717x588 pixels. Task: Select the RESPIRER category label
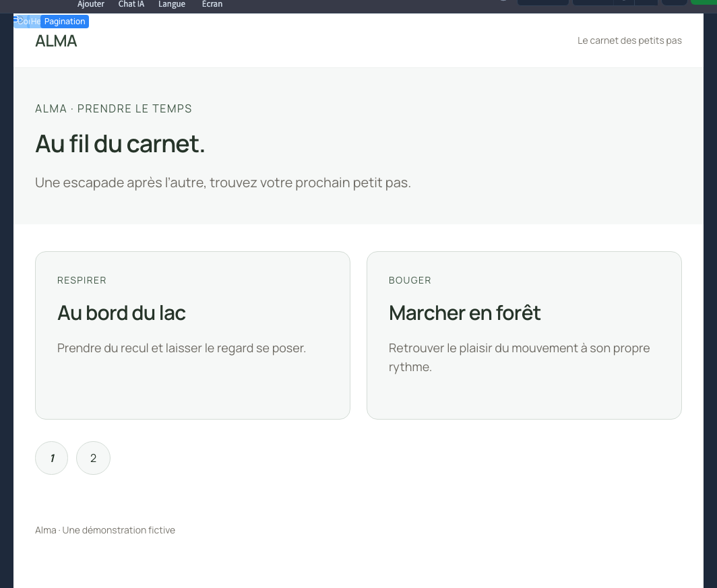pyautogui.click(x=82, y=280)
